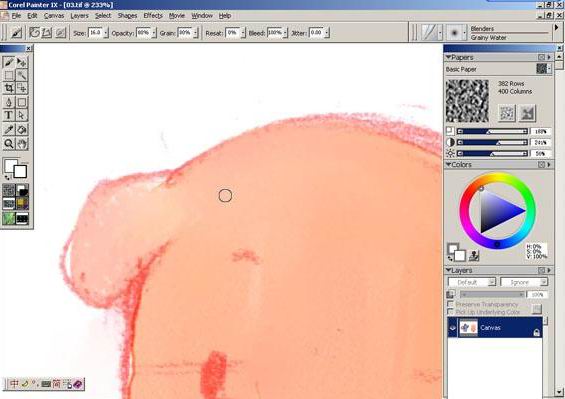Enable Preserve Transparency checkbox
This screenshot has height=399, width=565.
[450, 304]
